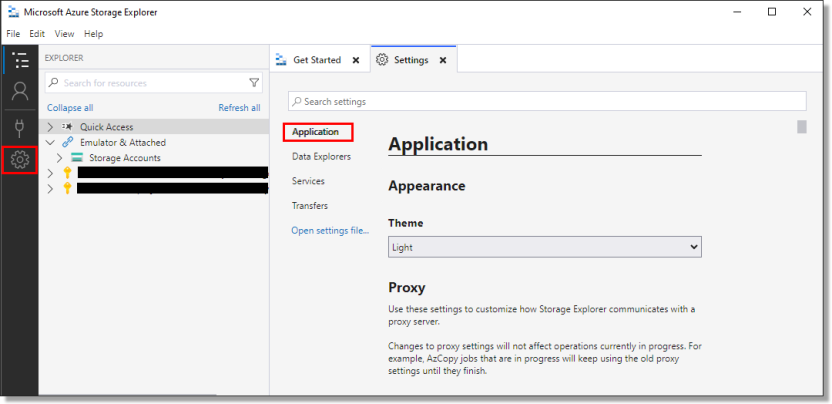Screen dimensions: 832x404
Task: Expand the Storage Accounts node
Action: [x=59, y=158]
